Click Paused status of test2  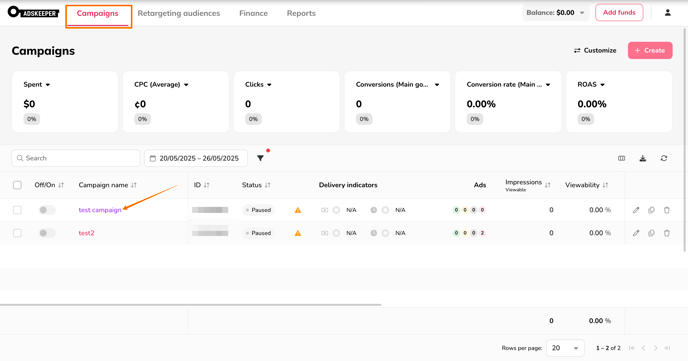258,233
